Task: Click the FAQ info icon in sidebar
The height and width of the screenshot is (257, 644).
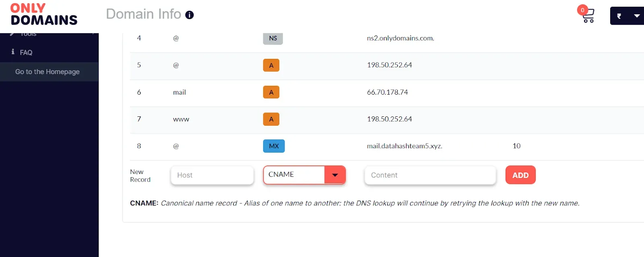Action: 13,52
